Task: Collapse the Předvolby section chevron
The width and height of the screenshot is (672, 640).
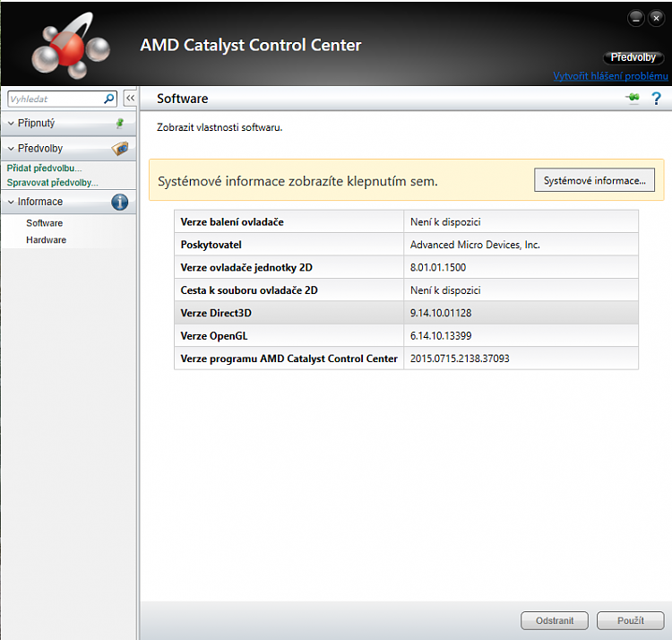Action: 11,149
